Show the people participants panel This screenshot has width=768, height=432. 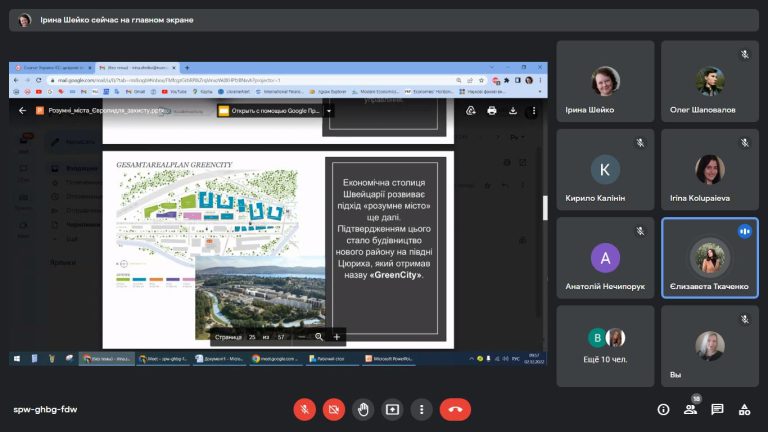[691, 409]
